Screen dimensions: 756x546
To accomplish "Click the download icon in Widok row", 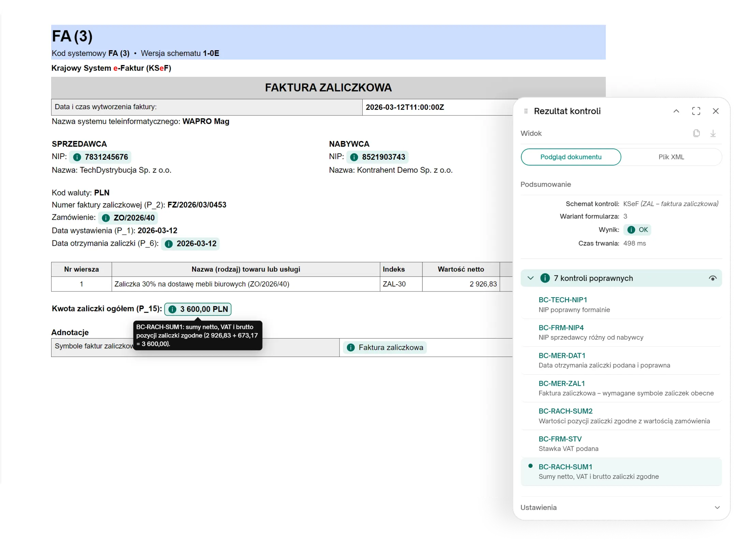I will click(x=713, y=133).
